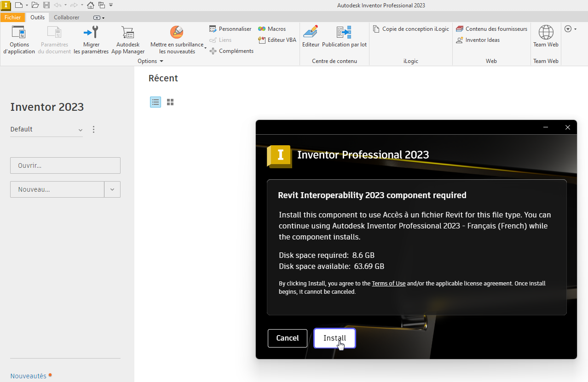Click the Récent heading
The height and width of the screenshot is (382, 588).
[x=163, y=78]
